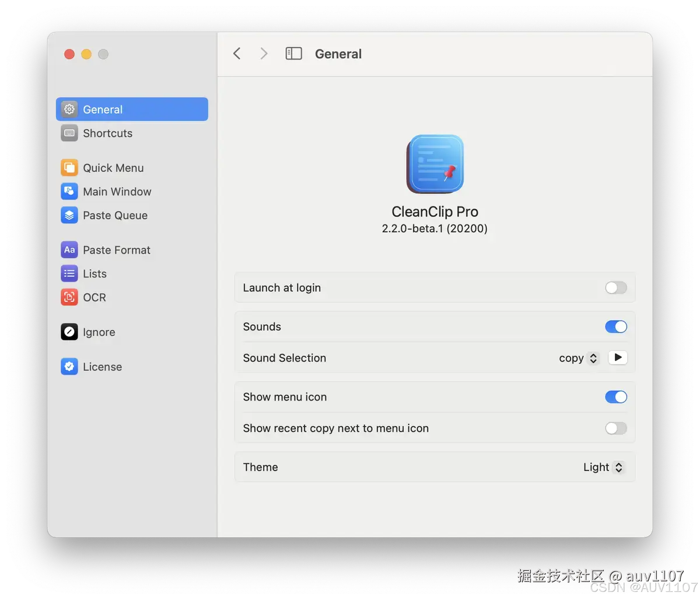The height and width of the screenshot is (600, 700).
Task: Click the OCR red scan icon
Action: click(x=69, y=297)
